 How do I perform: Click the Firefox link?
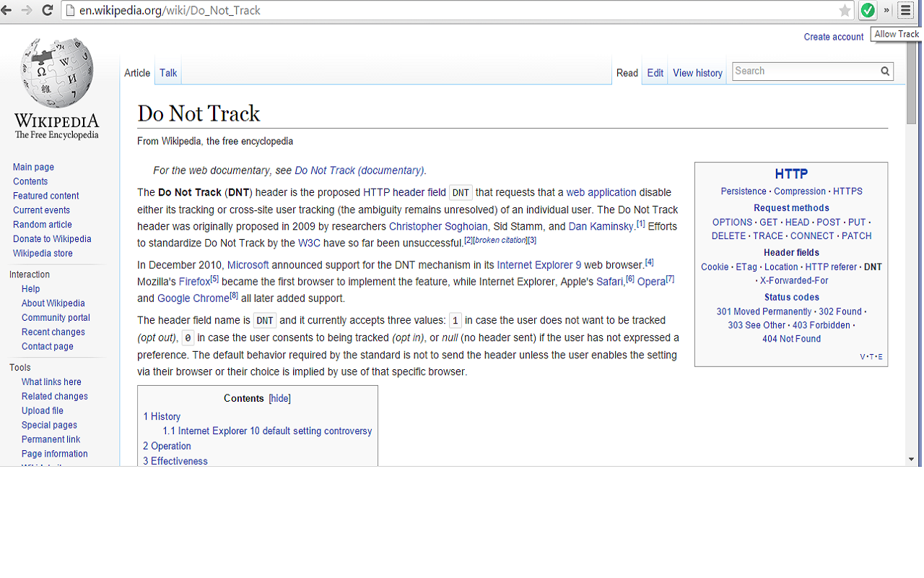[194, 282]
